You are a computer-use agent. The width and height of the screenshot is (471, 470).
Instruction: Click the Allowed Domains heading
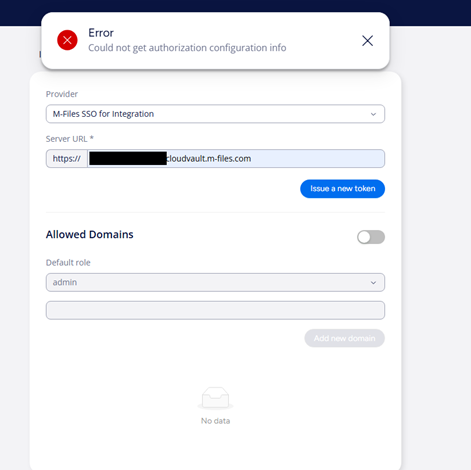coord(90,235)
